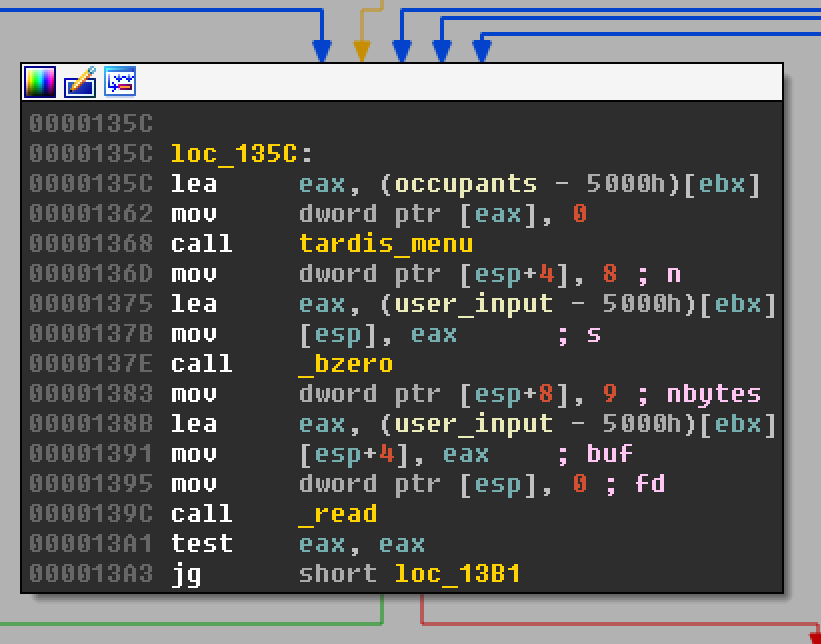The image size is (821, 644).
Task: Click the tardis_menu function name
Action: [x=385, y=244]
